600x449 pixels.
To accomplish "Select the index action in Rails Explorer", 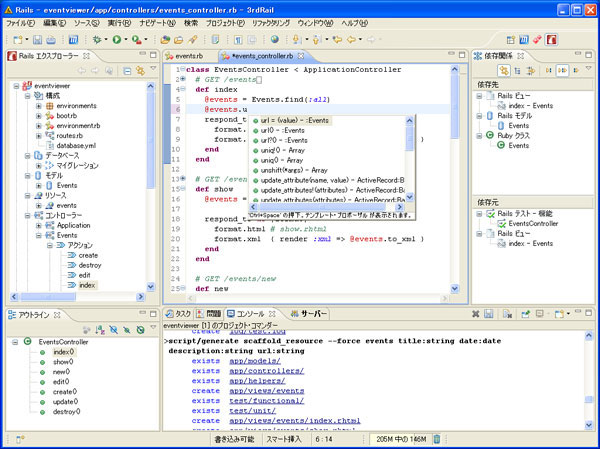I will point(87,285).
